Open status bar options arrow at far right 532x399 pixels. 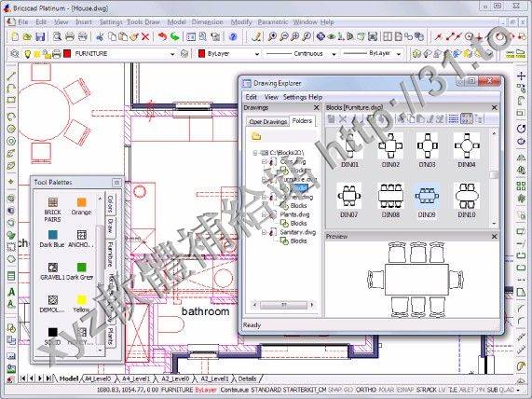tap(518, 390)
